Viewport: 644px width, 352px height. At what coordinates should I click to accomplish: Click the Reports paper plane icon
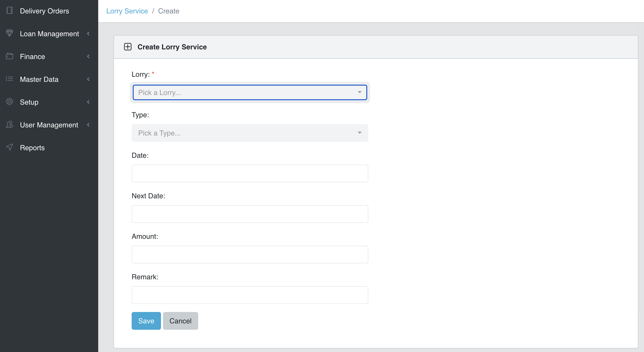point(9,147)
